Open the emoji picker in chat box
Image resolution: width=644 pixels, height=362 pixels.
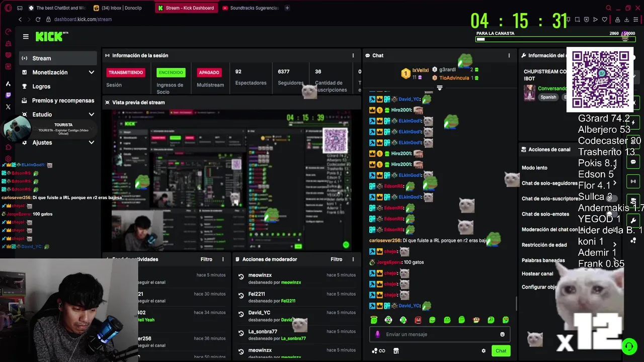pyautogui.click(x=502, y=334)
